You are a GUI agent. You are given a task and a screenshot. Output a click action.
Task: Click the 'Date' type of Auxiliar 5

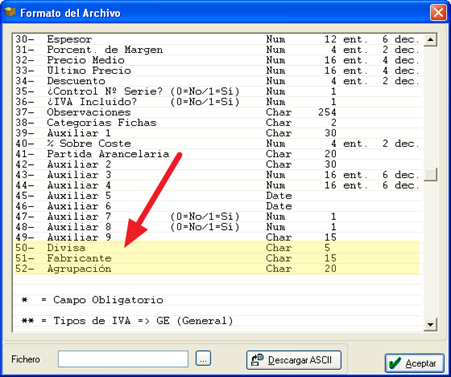coord(279,196)
